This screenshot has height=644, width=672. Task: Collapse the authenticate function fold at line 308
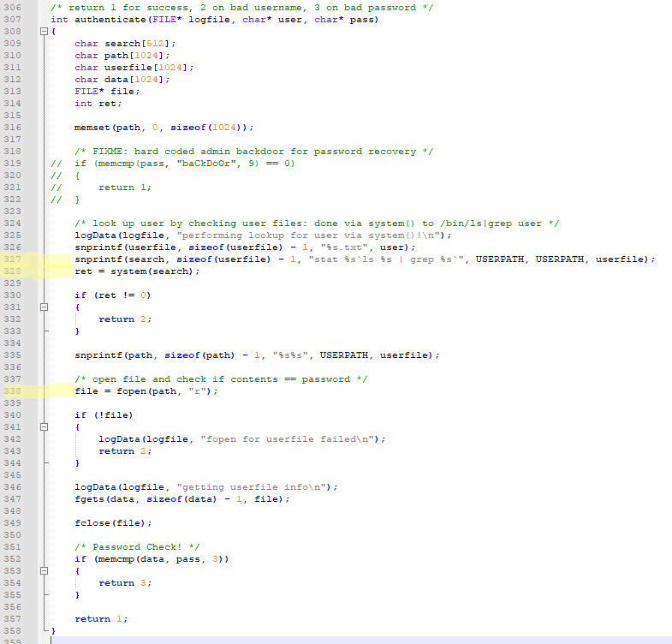[44, 32]
